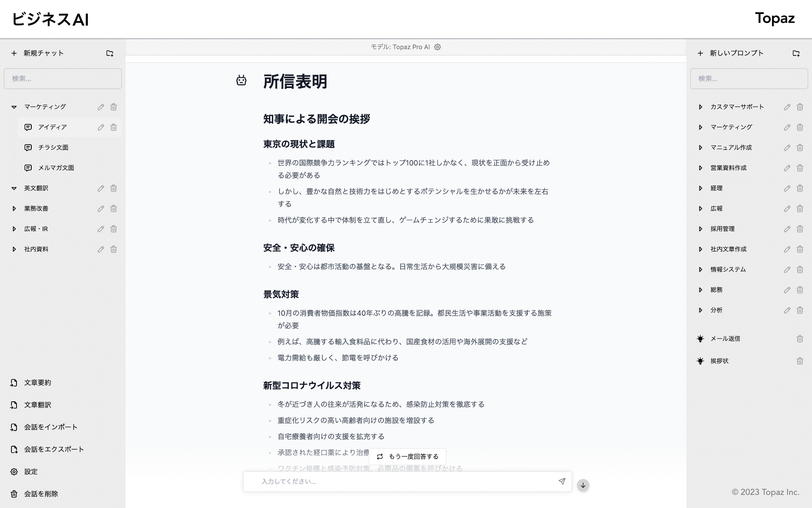
Task: Click もう一度回答する button
Action: pos(407,456)
